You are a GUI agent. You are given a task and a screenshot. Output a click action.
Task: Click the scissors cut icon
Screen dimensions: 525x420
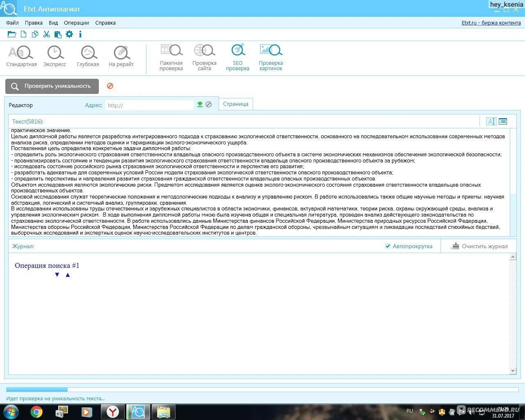[46, 34]
